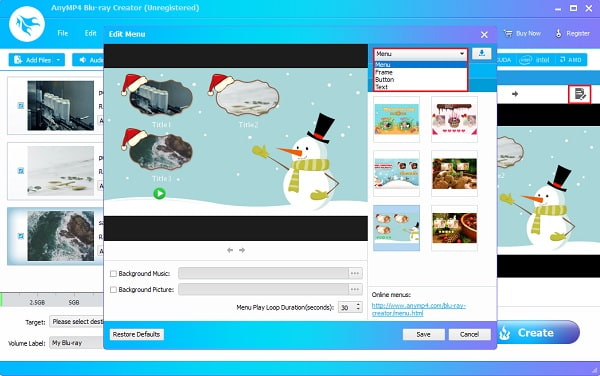Go to previous menu page arrow
Image resolution: width=600 pixels, height=376 pixels.
230,250
